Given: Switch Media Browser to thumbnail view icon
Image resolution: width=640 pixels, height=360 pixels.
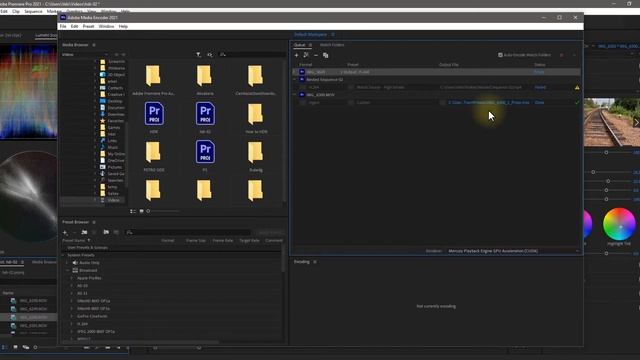Looking at the screenshot, I should (x=141, y=211).
